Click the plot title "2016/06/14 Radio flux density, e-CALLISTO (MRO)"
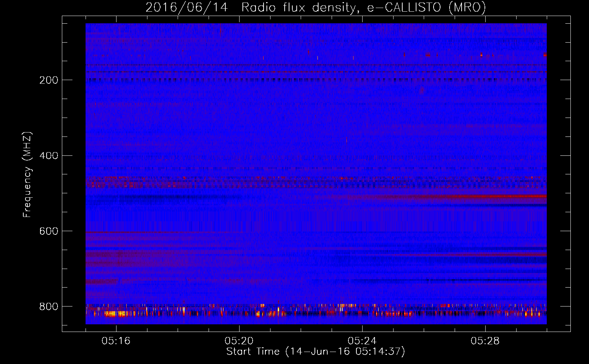 tap(316, 8)
